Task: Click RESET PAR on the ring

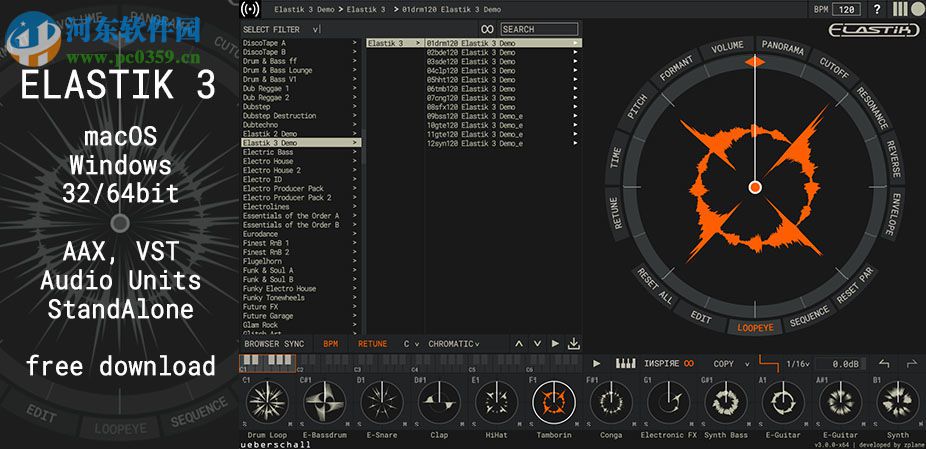Action: (x=856, y=285)
